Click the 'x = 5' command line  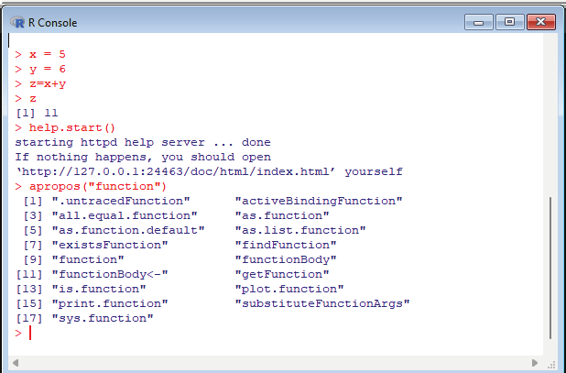tap(40, 55)
